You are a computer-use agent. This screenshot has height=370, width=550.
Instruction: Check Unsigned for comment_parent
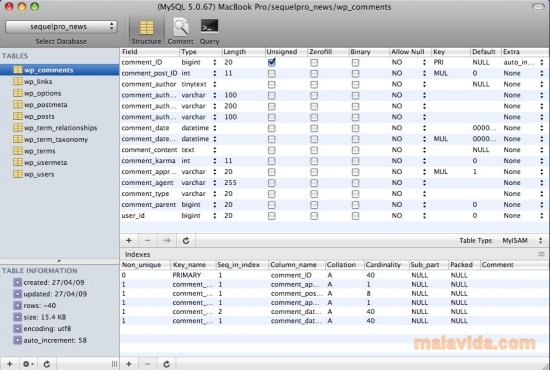click(271, 205)
